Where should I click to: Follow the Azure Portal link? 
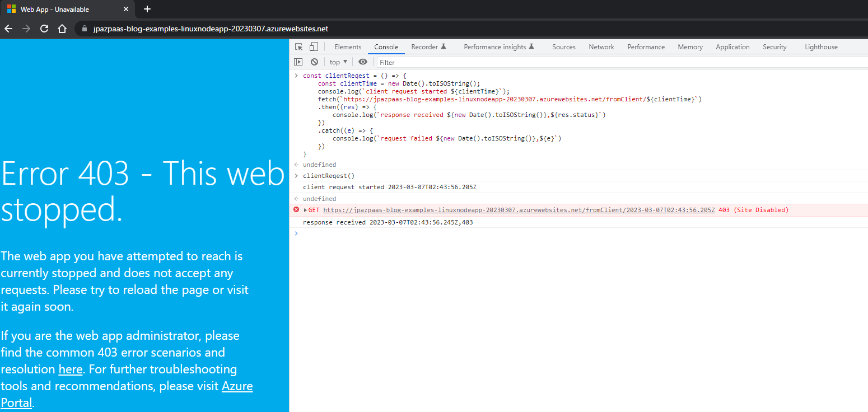pos(237,386)
